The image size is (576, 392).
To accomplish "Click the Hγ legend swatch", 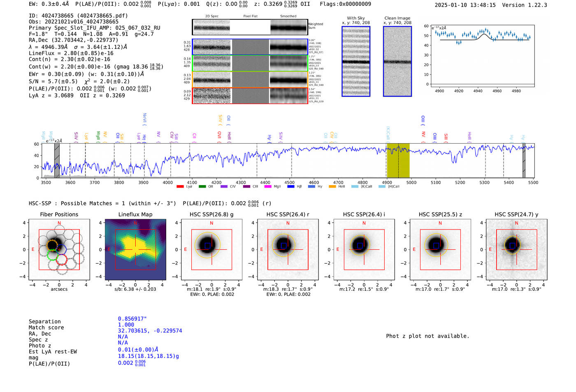I will 311,187.
